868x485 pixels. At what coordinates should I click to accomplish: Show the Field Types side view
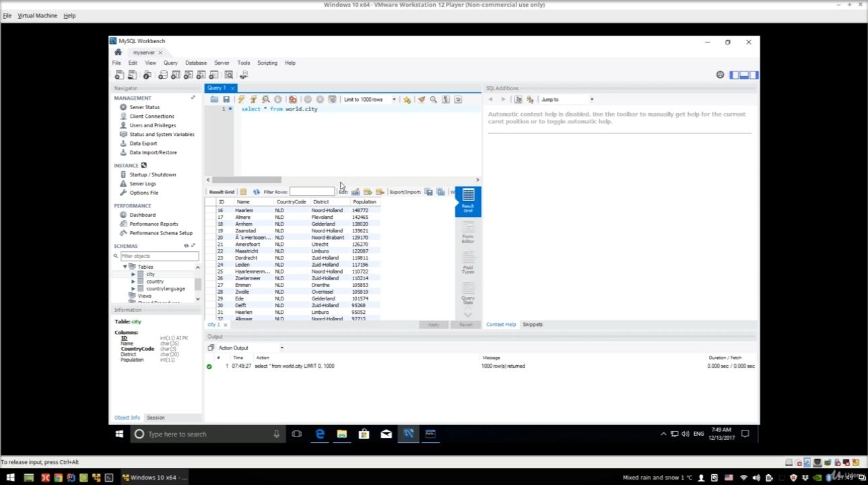[468, 262]
